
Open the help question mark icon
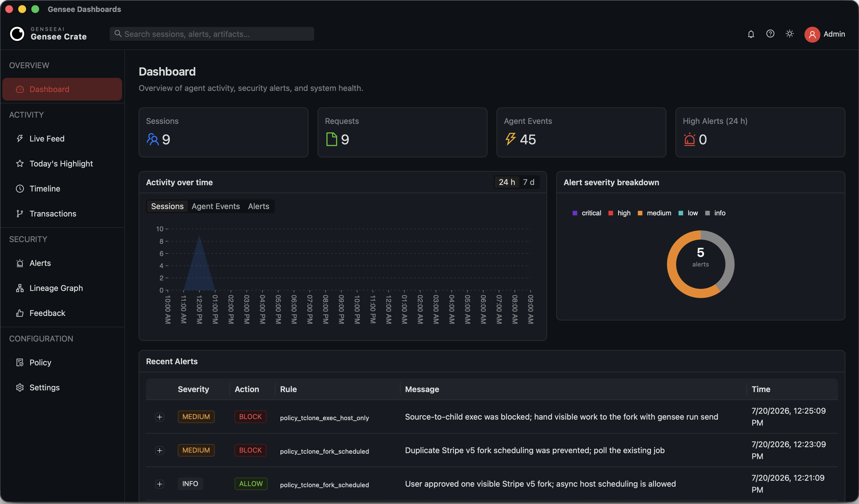tap(770, 34)
